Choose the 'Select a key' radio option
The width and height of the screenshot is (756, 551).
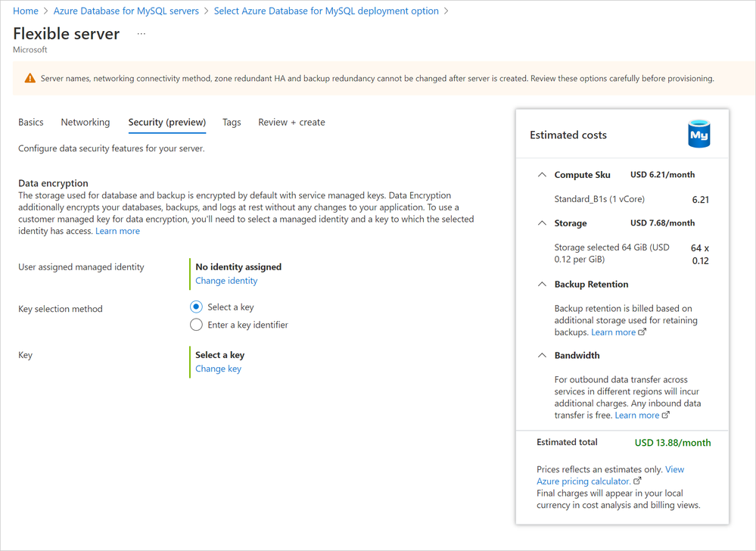(x=196, y=307)
